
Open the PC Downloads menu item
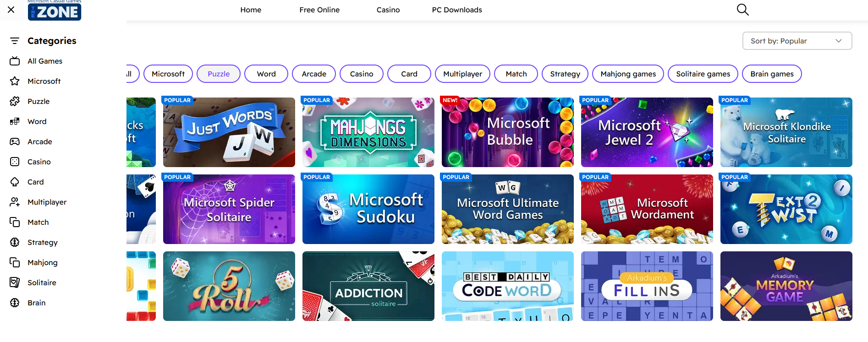457,10
